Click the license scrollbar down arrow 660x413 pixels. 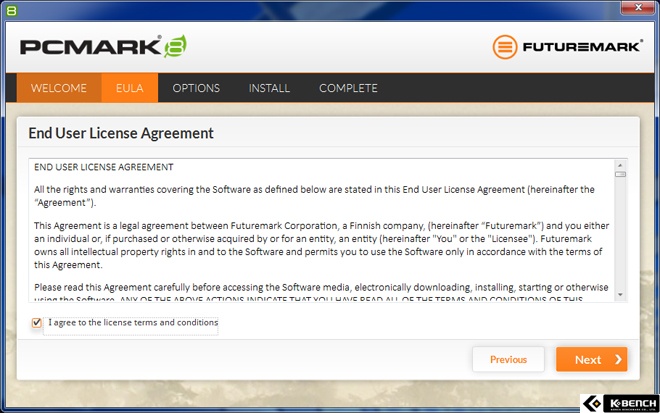pos(620,295)
